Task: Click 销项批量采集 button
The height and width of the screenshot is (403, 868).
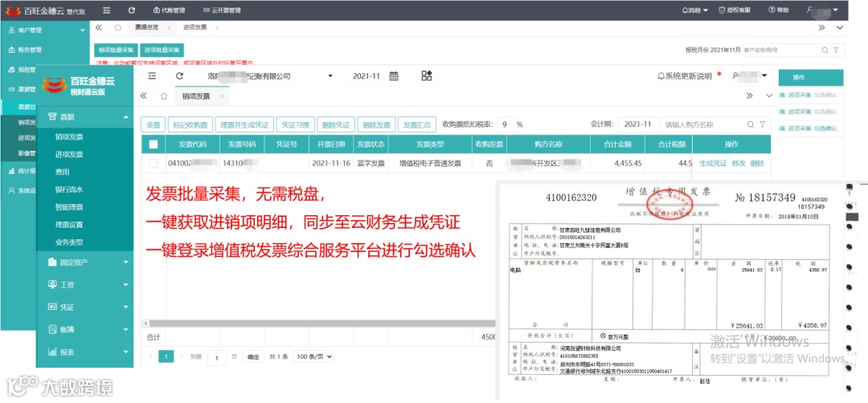Action: 115,50
